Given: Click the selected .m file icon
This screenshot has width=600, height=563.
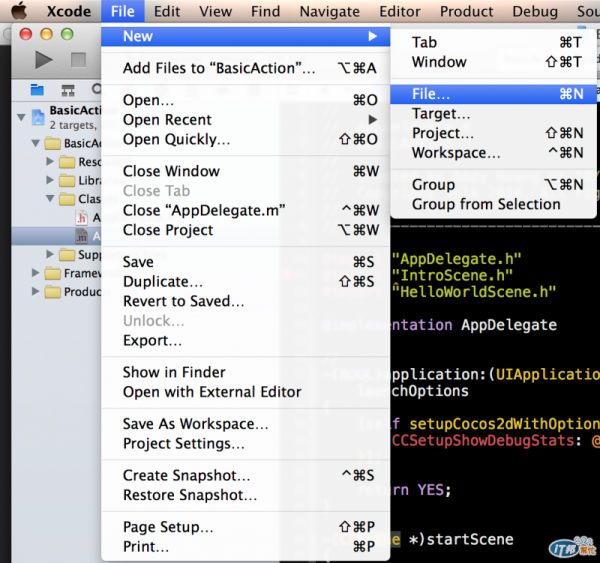Looking at the screenshot, I should [x=81, y=236].
